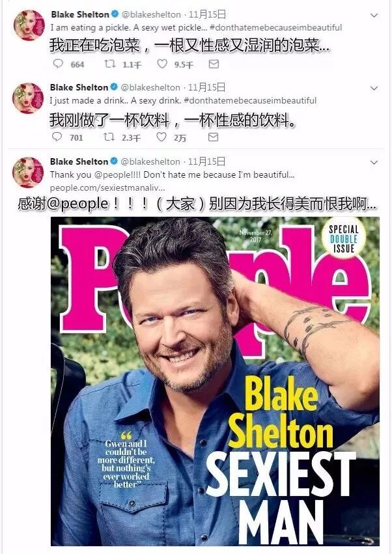Open profile avatar on the pickle tweet
This screenshot has height=554, width=392.
click(x=29, y=25)
